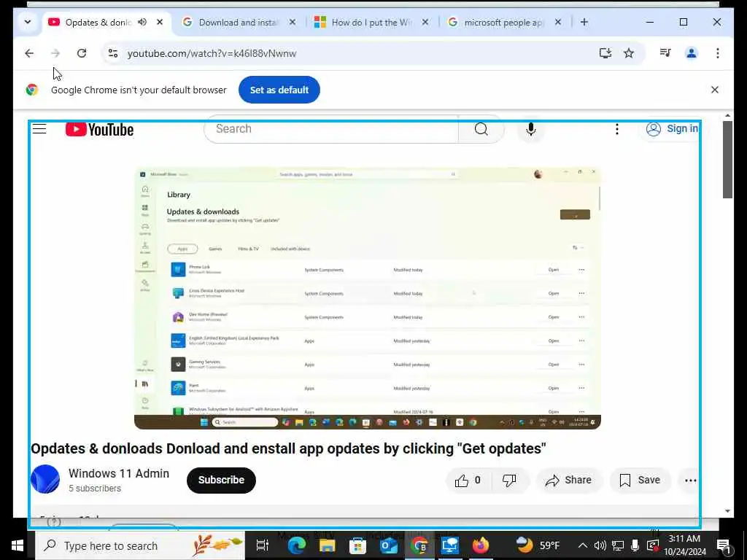Close the How do I put the tab
747x560 pixels.
[425, 22]
